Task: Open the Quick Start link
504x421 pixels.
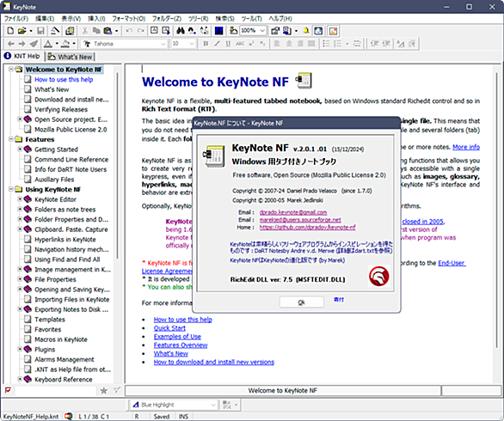Action: pyautogui.click(x=169, y=328)
